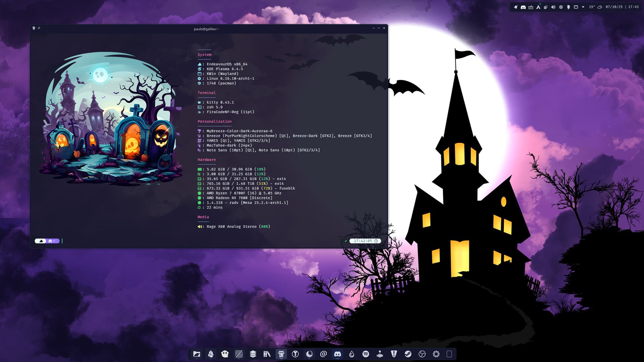Open OBS Studio from the dock
The height and width of the screenshot is (362, 644).
coord(422,354)
